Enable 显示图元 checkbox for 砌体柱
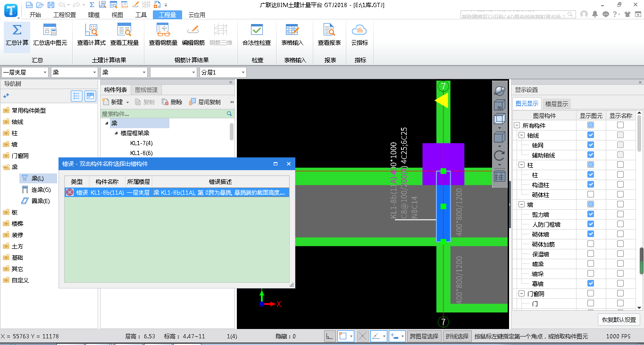This screenshot has width=644, height=345. [x=591, y=194]
